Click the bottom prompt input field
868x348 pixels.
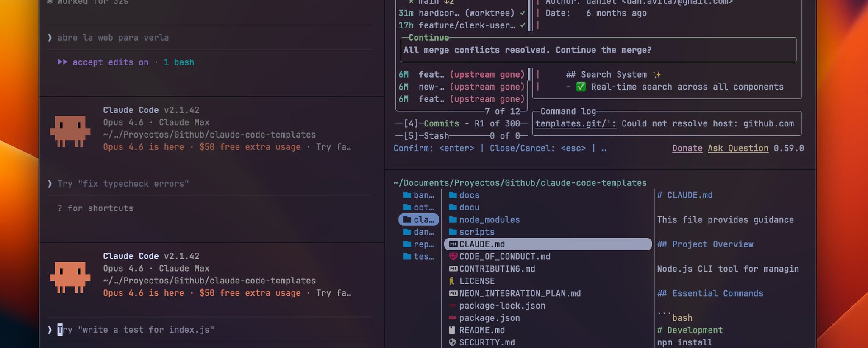click(x=209, y=330)
